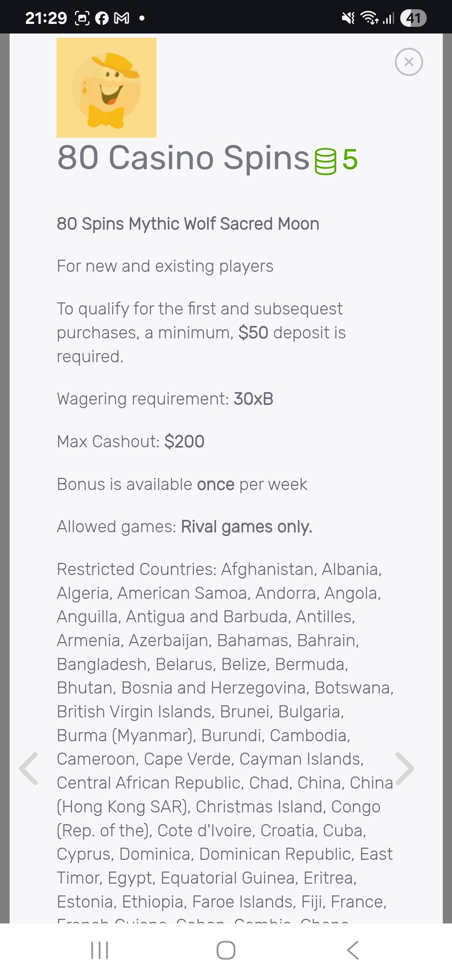Tap the 80 Spins Mythic Wolf Sacred Moon text

[188, 224]
